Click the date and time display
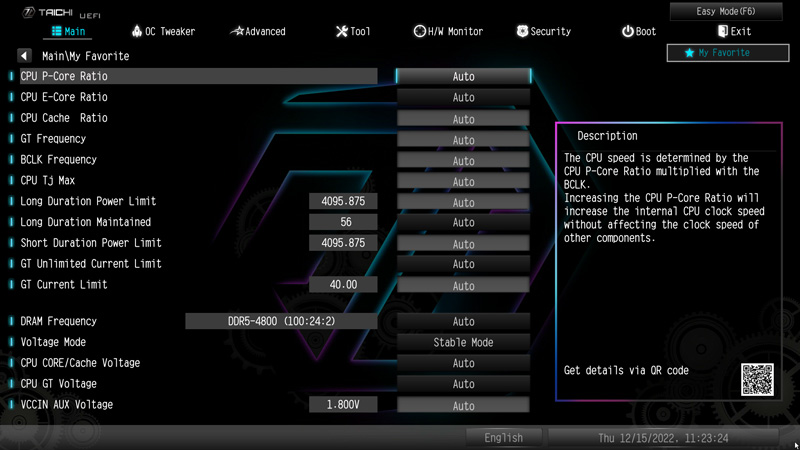This screenshot has height=450, width=800. (x=663, y=438)
